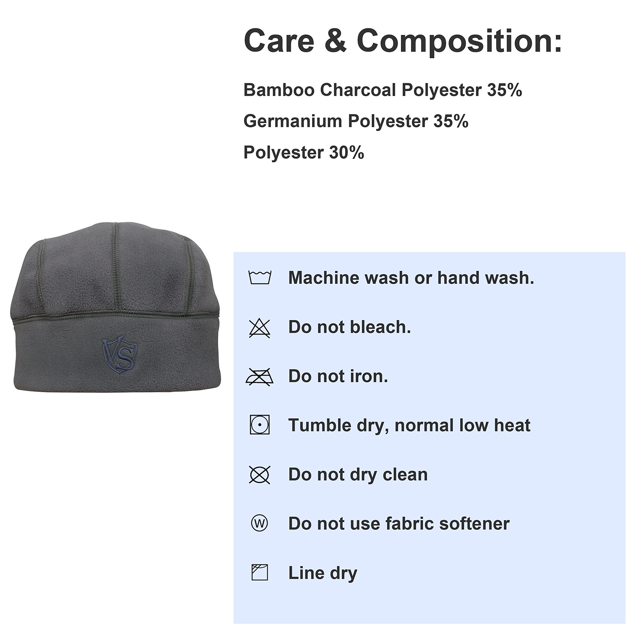This screenshot has width=644, height=644.
Task: Click the tumble dry square icon
Action: (260, 425)
